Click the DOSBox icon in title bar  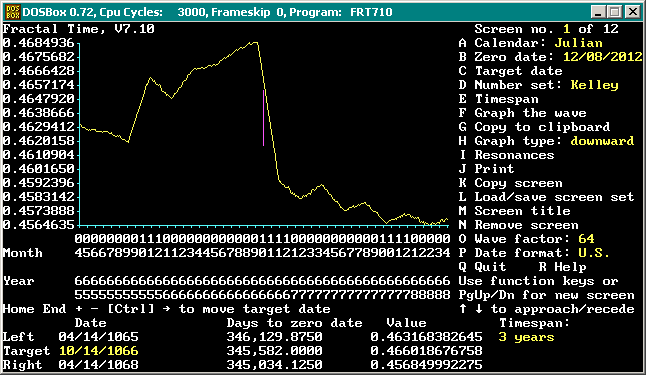click(x=12, y=12)
